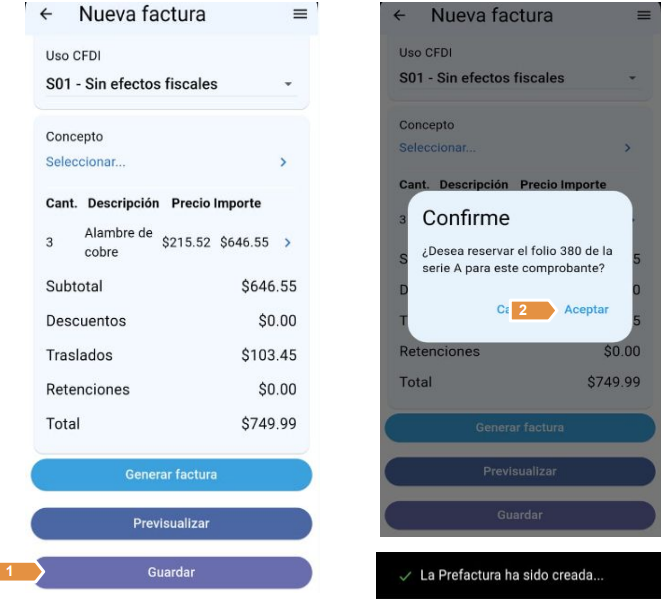Expand dimmed Concepto chevron on right screen
The height and width of the screenshot is (601, 661).
point(627,148)
